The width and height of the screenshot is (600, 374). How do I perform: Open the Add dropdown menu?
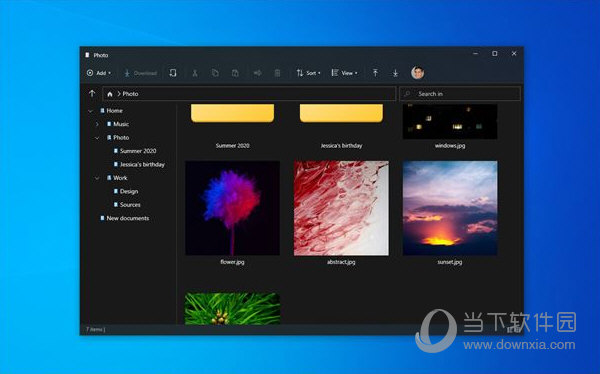point(99,73)
